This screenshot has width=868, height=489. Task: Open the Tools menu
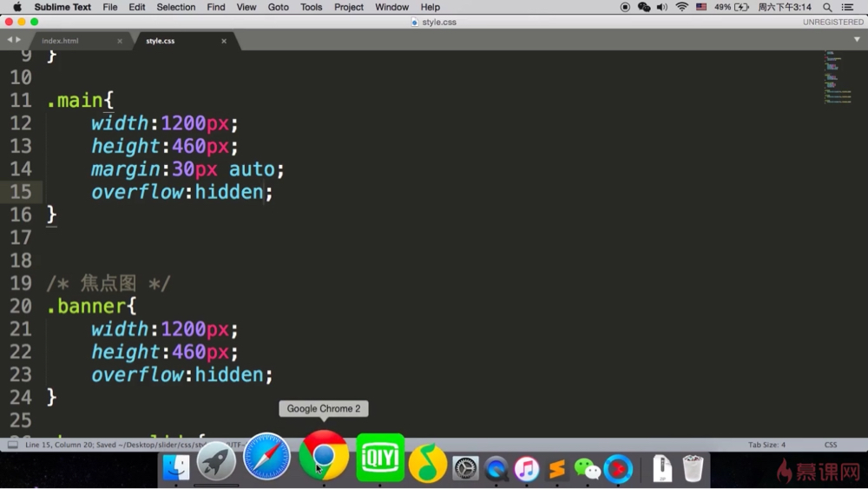point(311,7)
